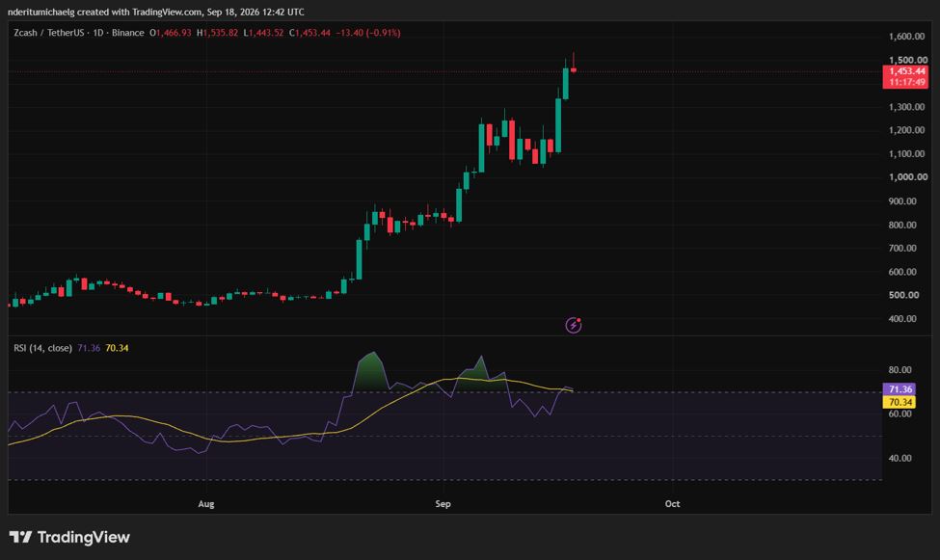Click the TradingView logo
This screenshot has height=560, width=940.
coord(69,537)
